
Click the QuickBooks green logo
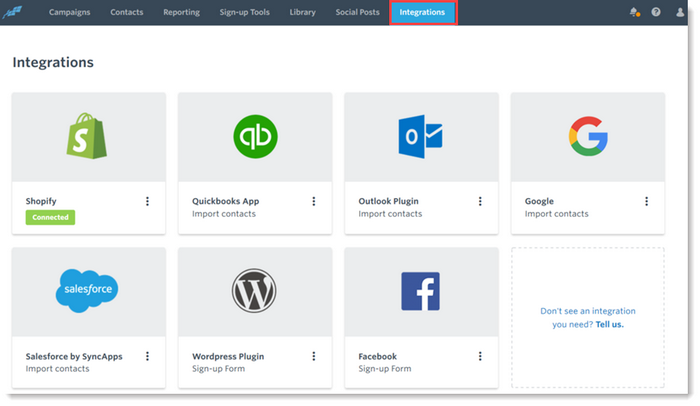[x=255, y=136]
